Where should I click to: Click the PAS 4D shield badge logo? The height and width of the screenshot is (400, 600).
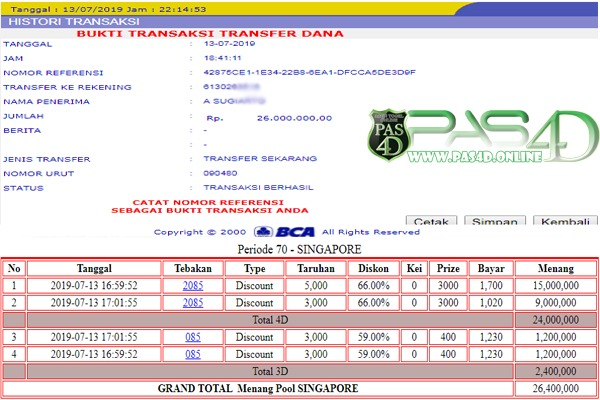(389, 135)
